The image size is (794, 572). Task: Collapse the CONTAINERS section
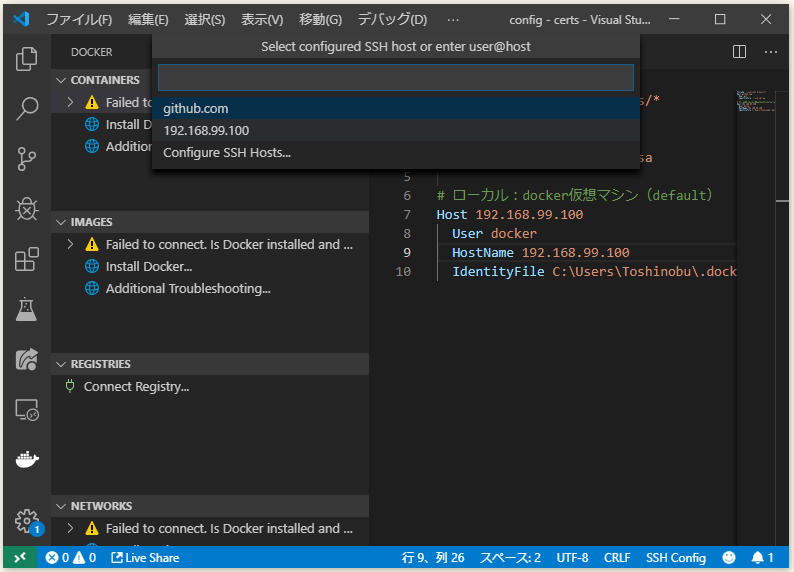(61, 80)
